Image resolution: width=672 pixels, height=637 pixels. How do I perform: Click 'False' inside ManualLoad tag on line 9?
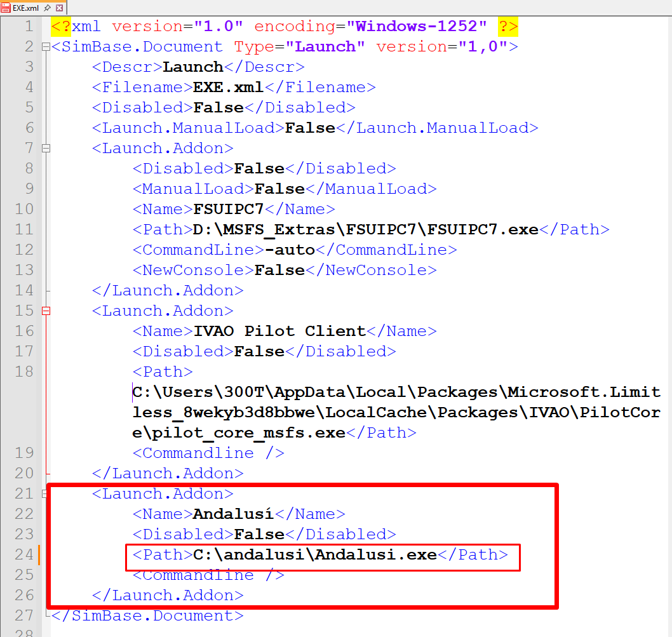279,189
